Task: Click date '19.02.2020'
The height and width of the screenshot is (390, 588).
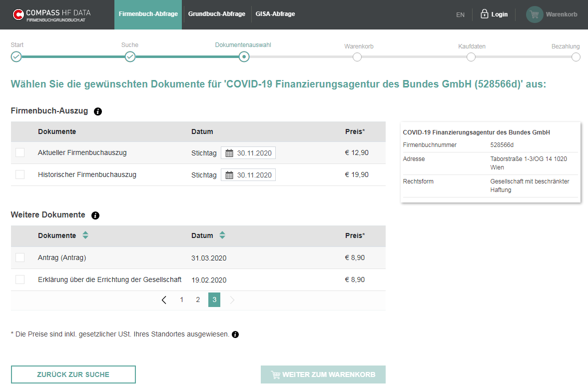Action: coord(209,280)
